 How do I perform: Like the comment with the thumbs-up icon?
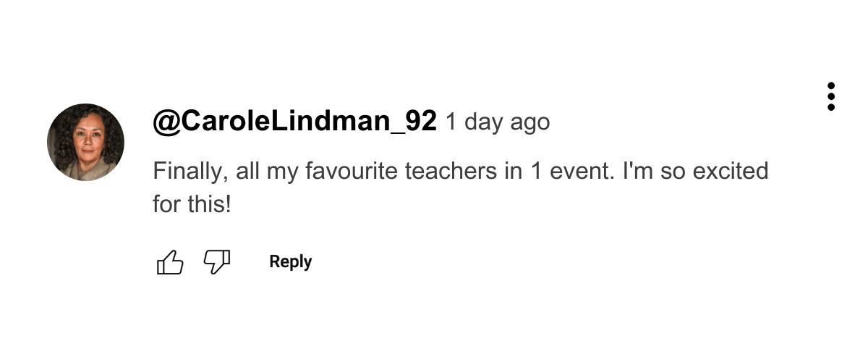click(x=170, y=262)
